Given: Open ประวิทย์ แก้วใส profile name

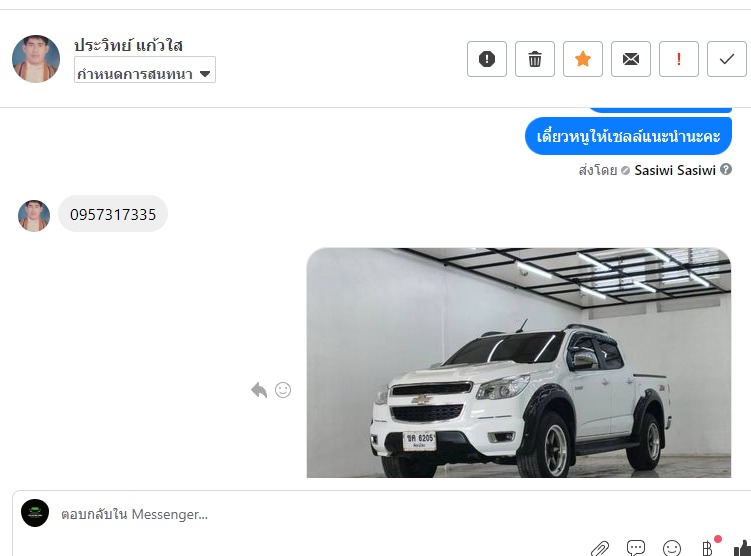Looking at the screenshot, I should 128,45.
